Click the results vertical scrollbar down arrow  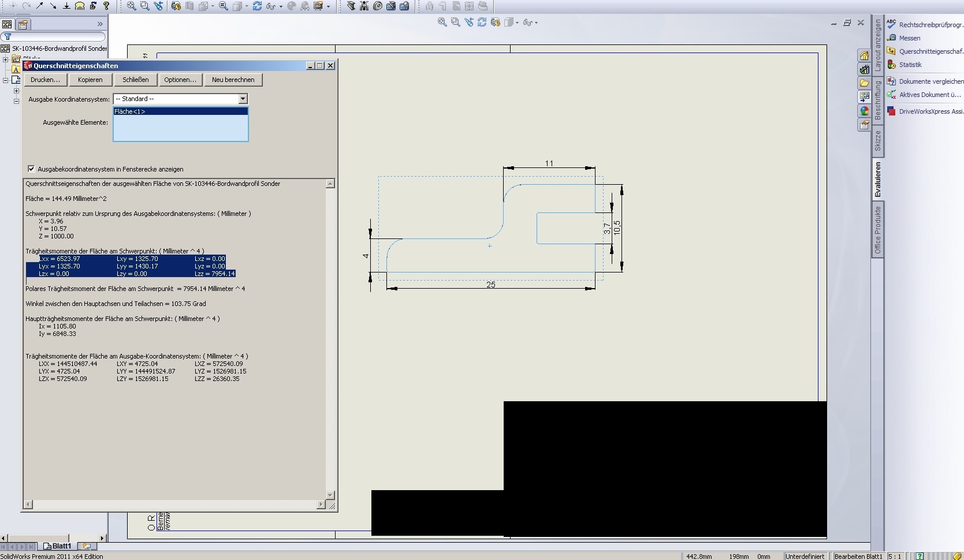pos(330,495)
